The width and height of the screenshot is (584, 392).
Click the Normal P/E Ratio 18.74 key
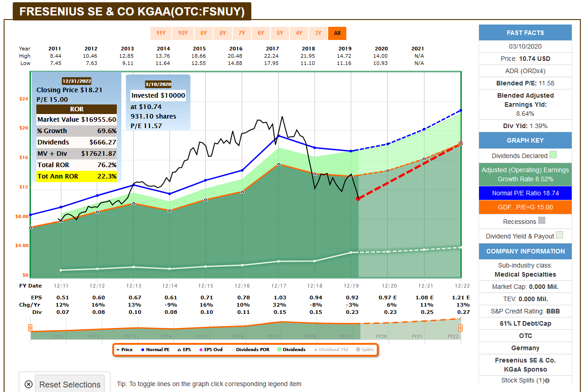pyautogui.click(x=525, y=193)
